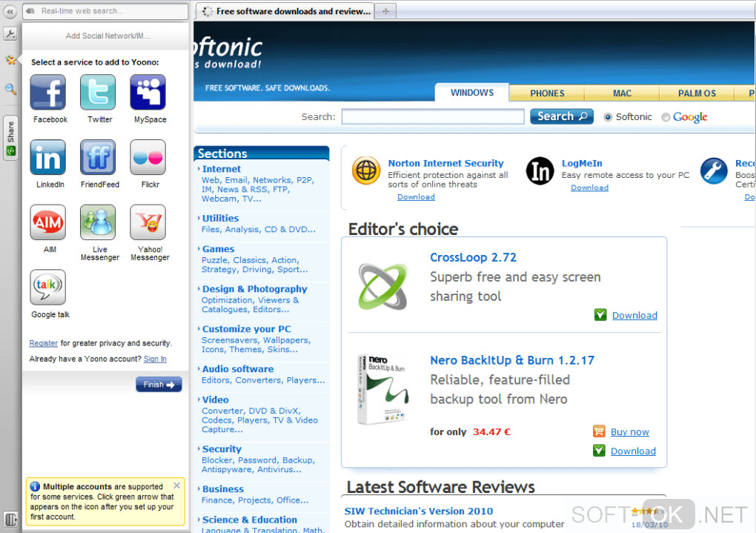The height and width of the screenshot is (533, 756).
Task: Focus the Real-time web search box
Action: point(105,10)
